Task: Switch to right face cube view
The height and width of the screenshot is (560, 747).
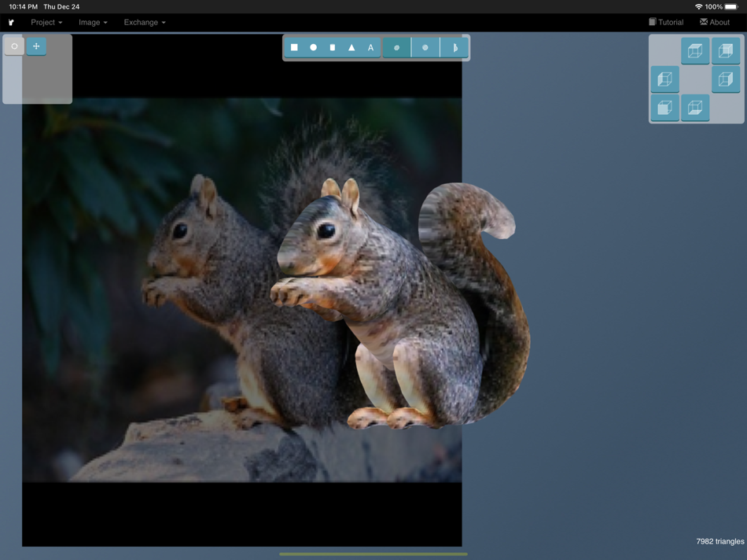Action: tap(726, 79)
